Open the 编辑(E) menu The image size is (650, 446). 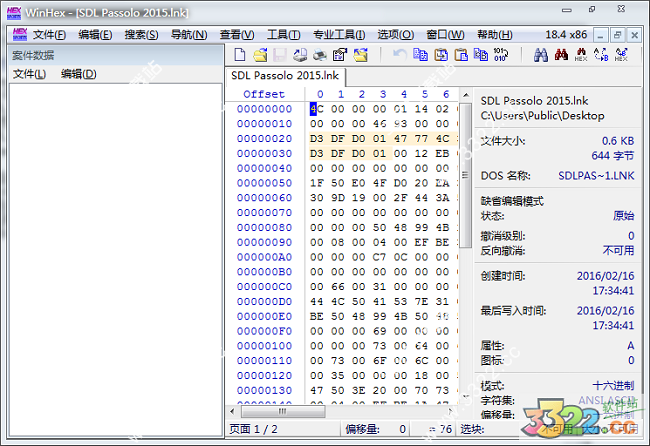(95, 35)
